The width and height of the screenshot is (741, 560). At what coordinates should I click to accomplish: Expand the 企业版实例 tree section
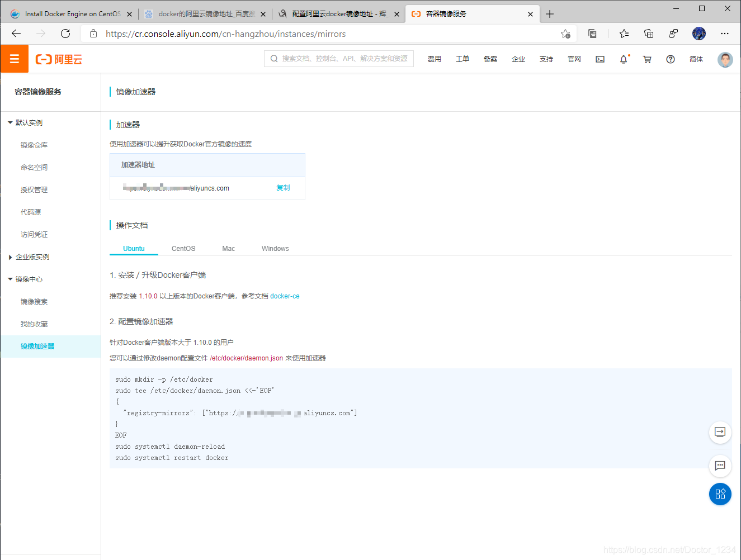(x=10, y=257)
